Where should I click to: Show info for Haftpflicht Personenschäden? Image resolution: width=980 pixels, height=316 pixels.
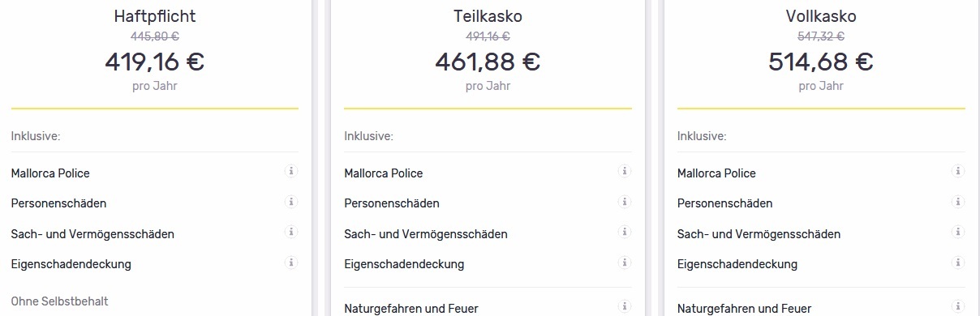[x=291, y=201]
